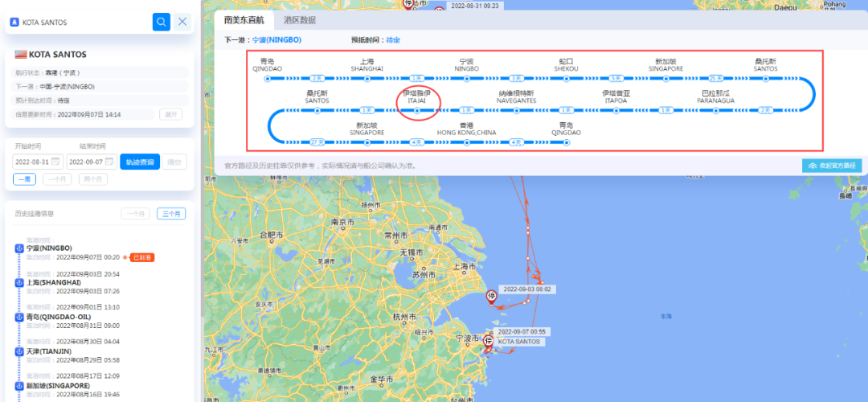Switch port history to 三个月
The width and height of the screenshot is (868, 402).
click(171, 214)
